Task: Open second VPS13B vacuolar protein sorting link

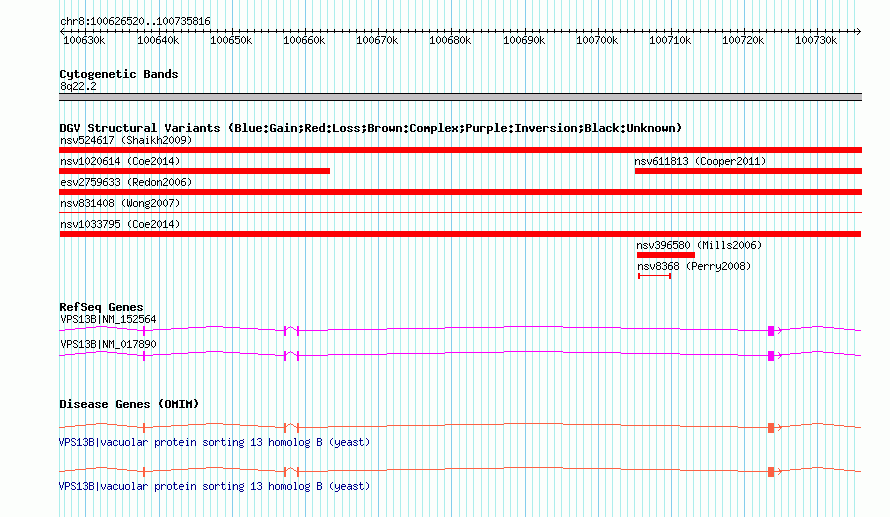Action: 215,486
